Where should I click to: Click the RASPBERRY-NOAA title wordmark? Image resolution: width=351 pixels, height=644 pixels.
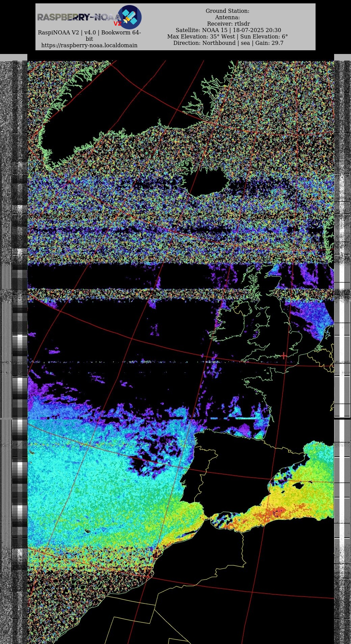79,17
